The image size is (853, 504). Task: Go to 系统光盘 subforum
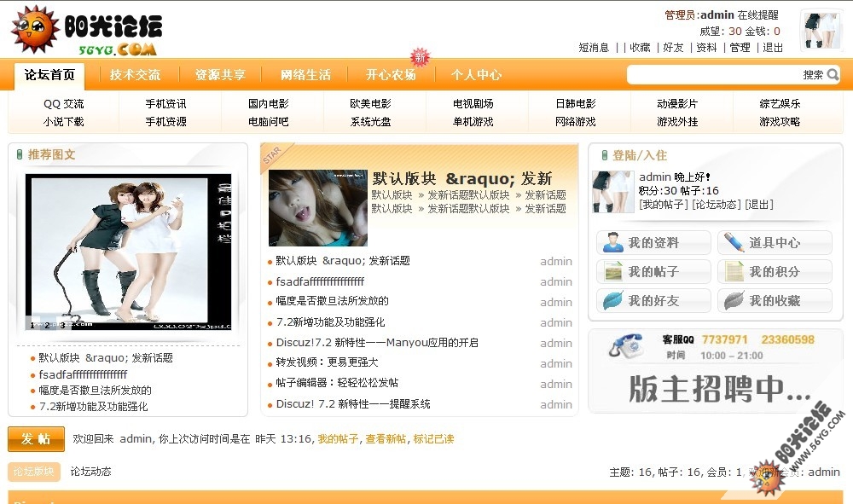[x=370, y=122]
